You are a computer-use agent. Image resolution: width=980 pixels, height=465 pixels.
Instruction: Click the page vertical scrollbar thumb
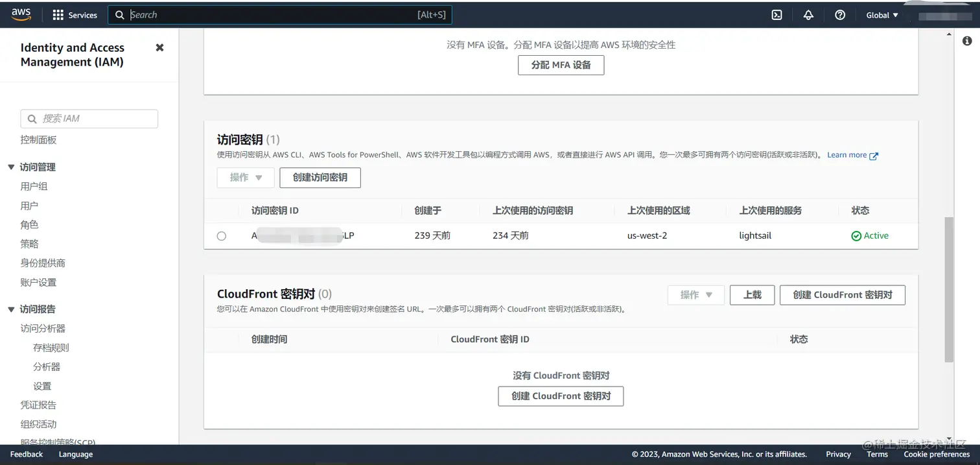coord(949,289)
